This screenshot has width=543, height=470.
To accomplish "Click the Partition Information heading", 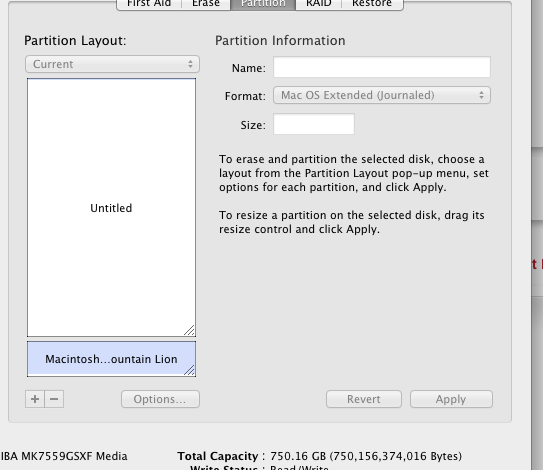I will tap(280, 41).
